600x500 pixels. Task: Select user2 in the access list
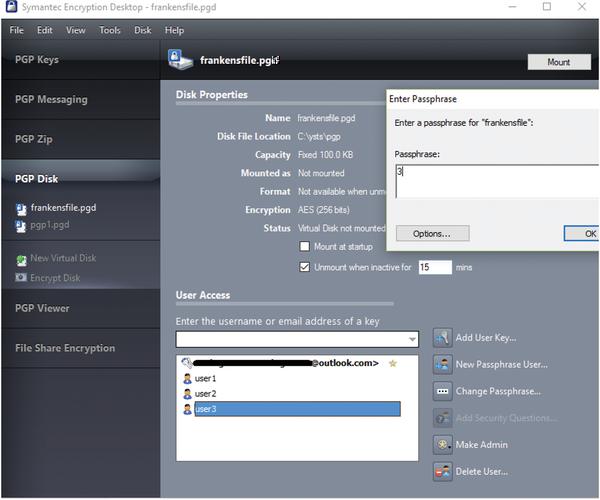coord(205,394)
